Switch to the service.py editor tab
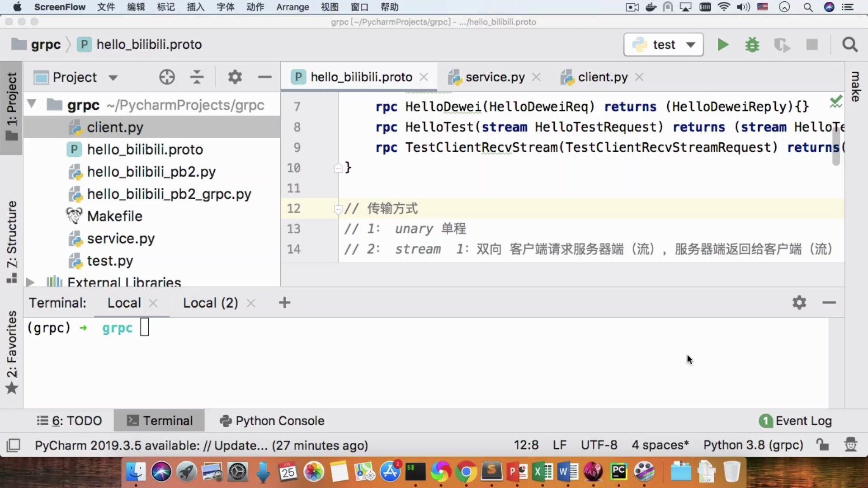 (495, 77)
